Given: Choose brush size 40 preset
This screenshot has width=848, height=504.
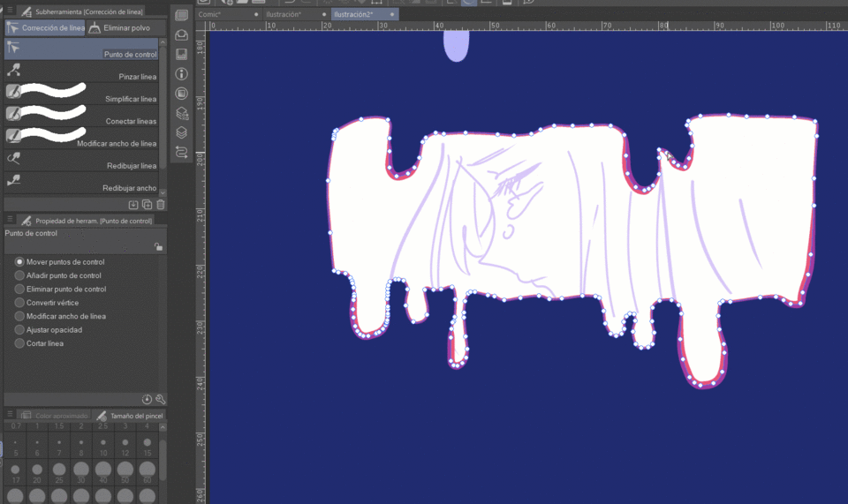Looking at the screenshot, I should [103, 473].
